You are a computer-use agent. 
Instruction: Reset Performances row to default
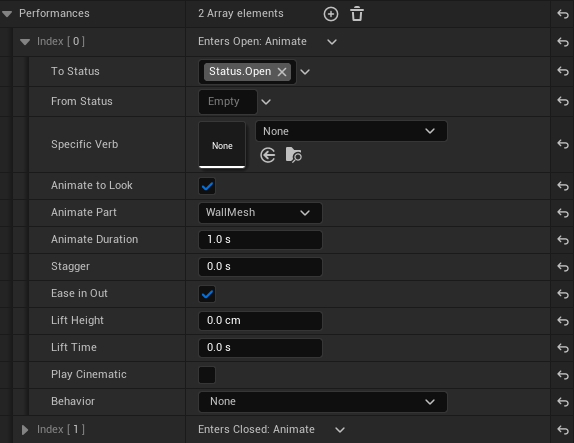[563, 14]
